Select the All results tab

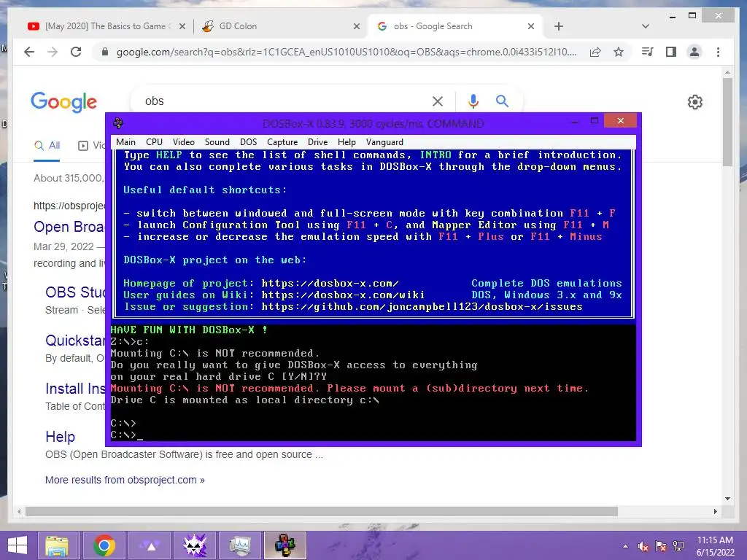(x=47, y=146)
